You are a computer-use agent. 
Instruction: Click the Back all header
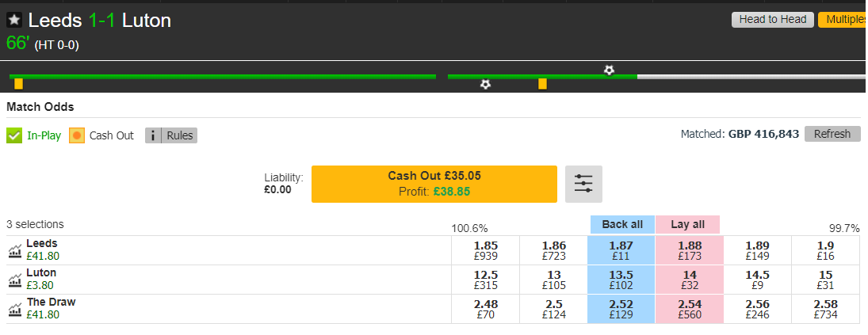coord(622,224)
